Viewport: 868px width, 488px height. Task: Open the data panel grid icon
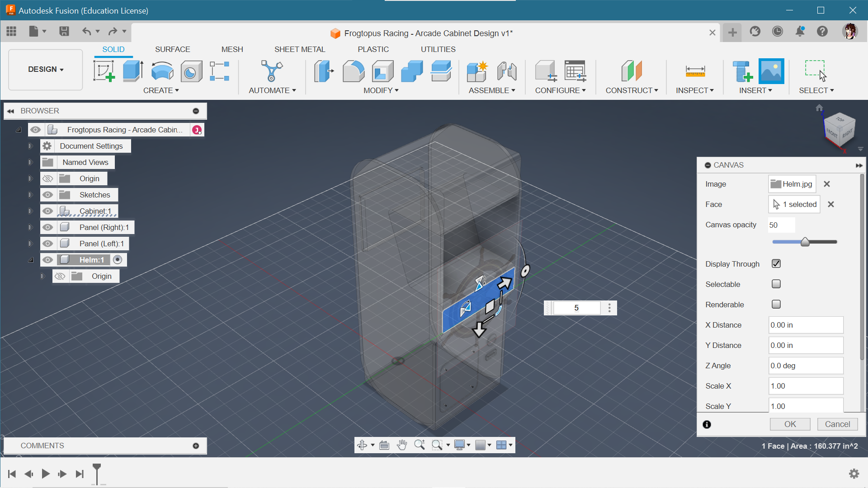coord(12,31)
